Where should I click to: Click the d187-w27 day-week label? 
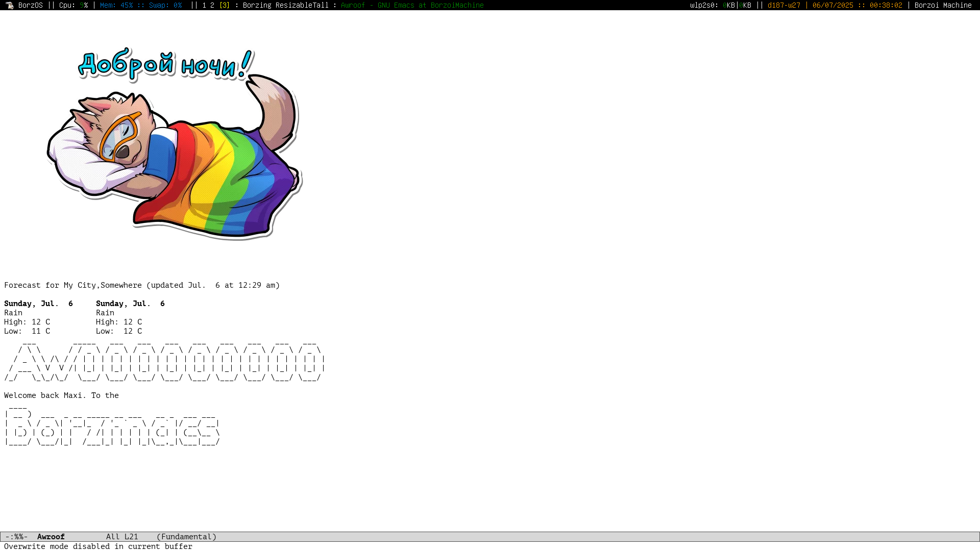tap(784, 5)
